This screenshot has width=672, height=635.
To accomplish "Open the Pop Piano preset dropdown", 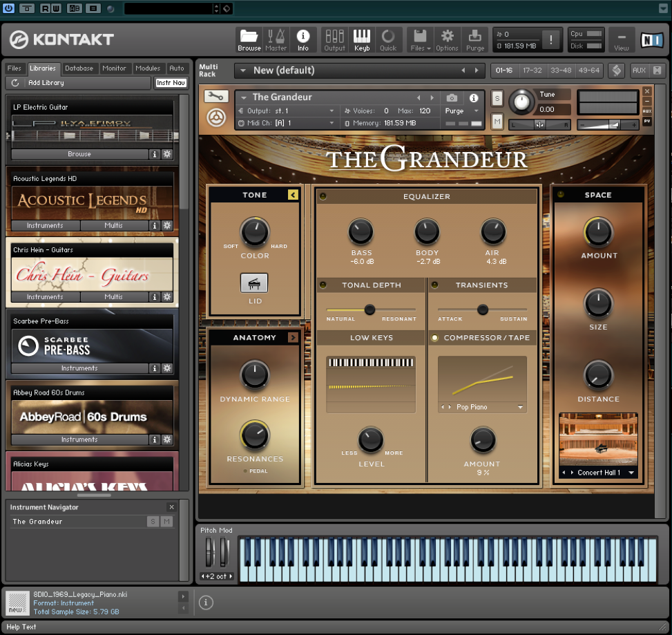I will point(520,408).
